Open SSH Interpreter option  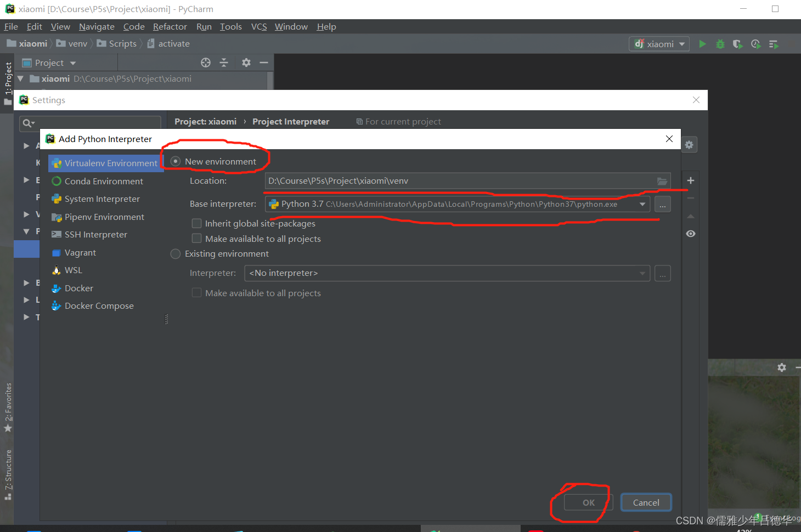[89, 234]
